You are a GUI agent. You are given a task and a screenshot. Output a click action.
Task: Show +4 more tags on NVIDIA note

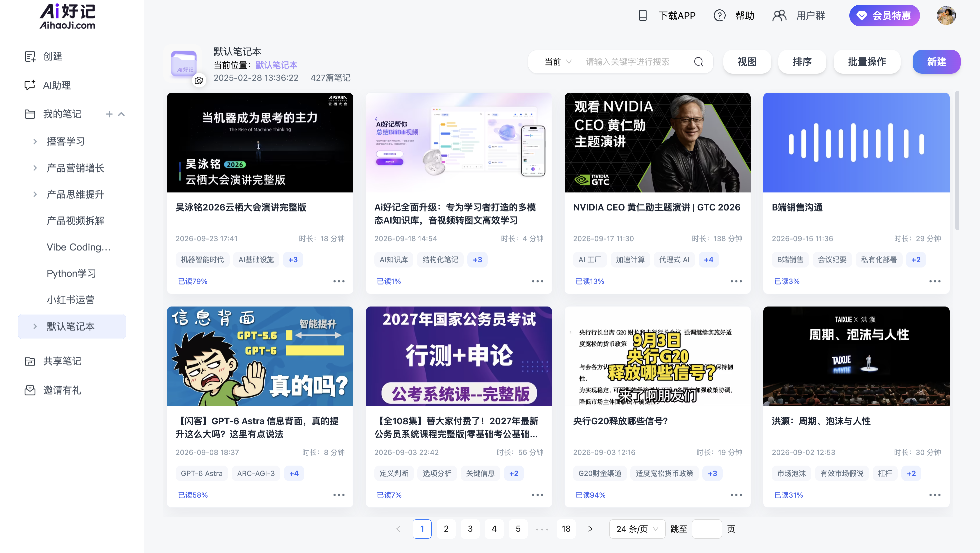pos(708,259)
